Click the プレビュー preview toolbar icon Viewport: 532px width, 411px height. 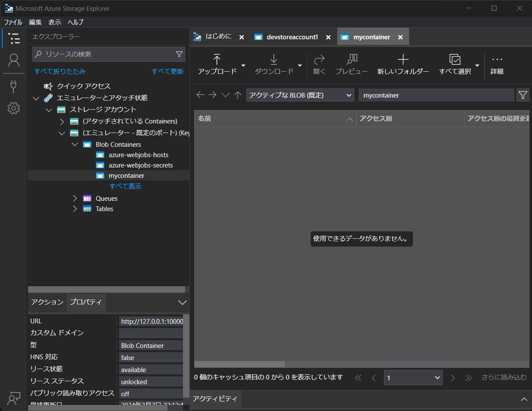coord(352,65)
